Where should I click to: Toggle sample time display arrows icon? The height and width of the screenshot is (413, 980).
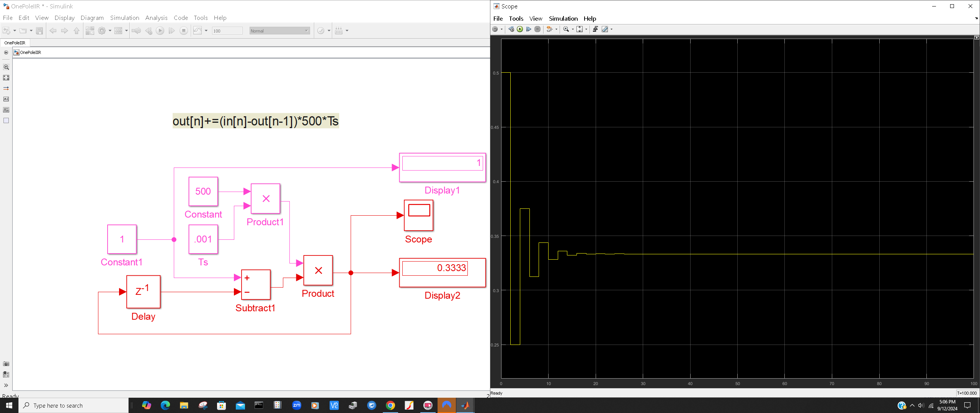(6, 88)
